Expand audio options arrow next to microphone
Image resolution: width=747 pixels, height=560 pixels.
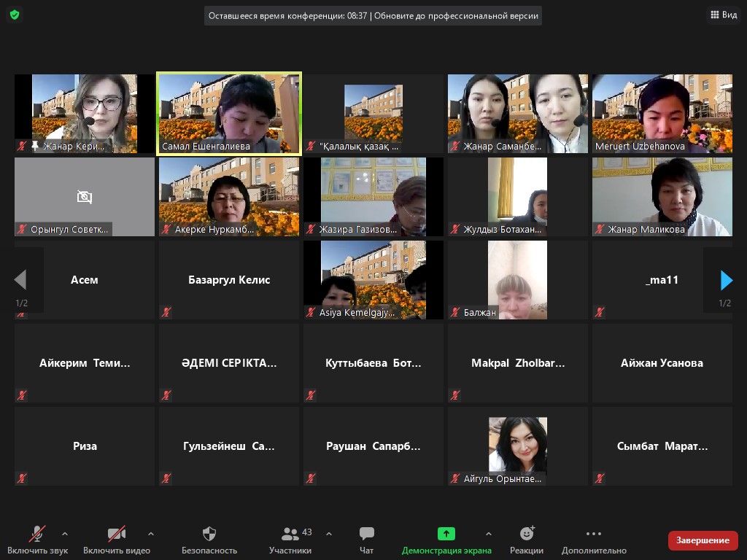tap(65, 534)
